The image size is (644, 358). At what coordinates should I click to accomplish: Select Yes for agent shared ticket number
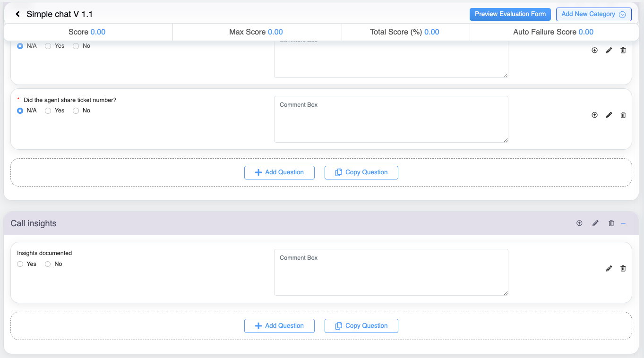pos(48,111)
